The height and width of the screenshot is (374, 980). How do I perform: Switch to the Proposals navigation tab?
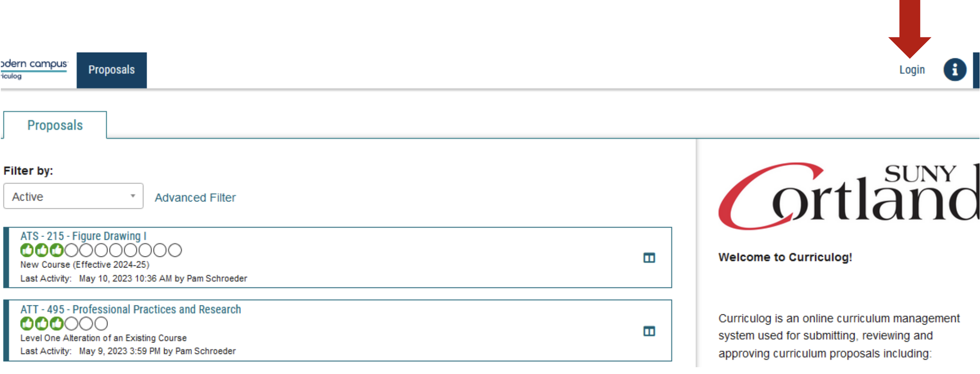coord(111,69)
